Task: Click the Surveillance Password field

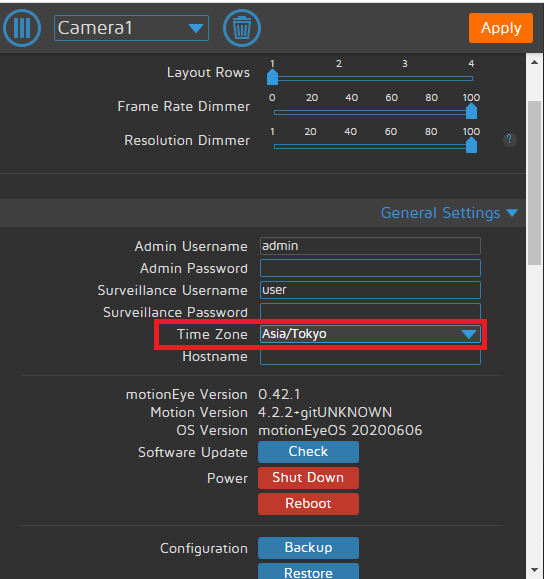Action: click(x=370, y=312)
